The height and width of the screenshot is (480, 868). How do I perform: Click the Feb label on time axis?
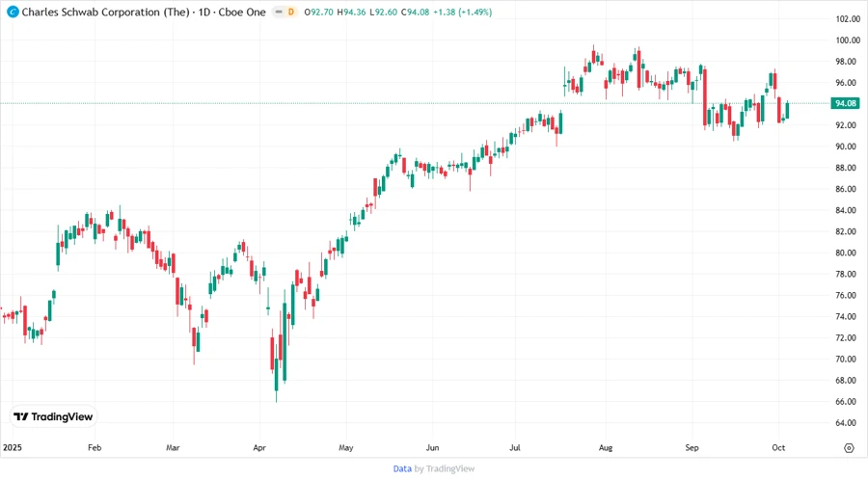pyautogui.click(x=95, y=448)
